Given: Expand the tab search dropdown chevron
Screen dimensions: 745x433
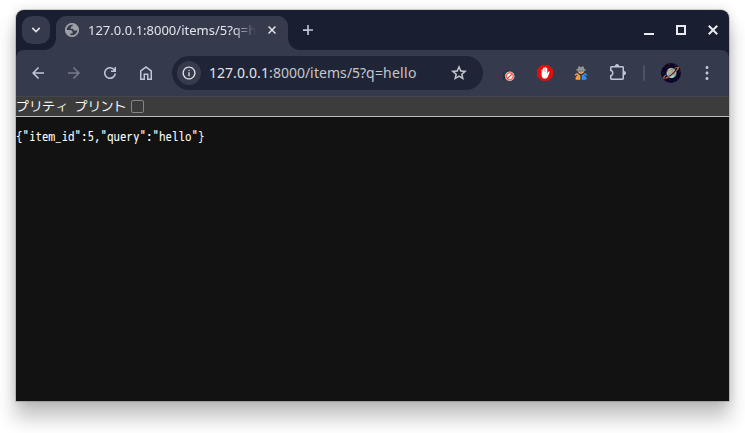Looking at the screenshot, I should coord(36,30).
